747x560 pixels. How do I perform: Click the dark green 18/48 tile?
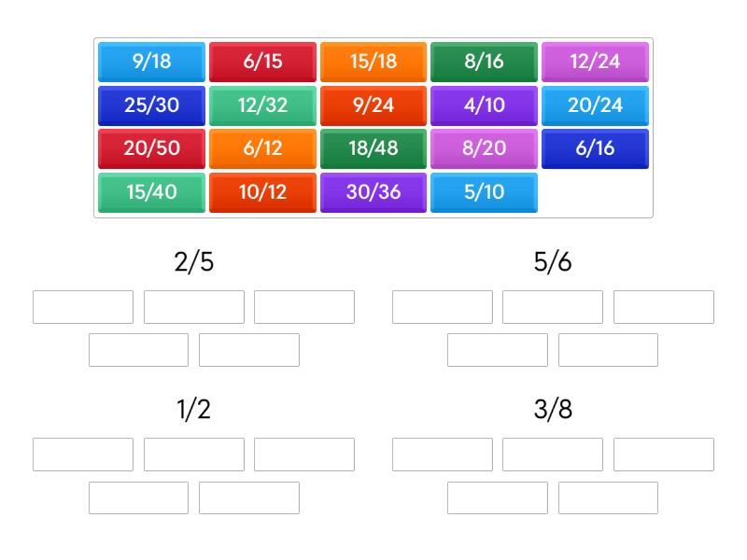373,148
